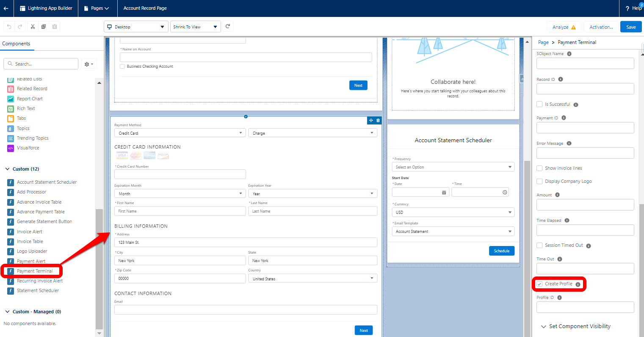Open the component list settings gear
The image size is (644, 337).
88,64
